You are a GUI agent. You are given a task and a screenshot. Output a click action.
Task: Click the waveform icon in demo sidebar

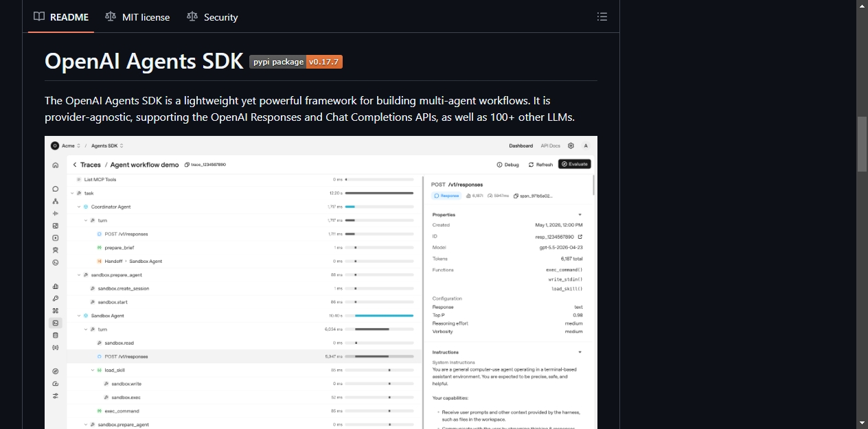coord(56,213)
